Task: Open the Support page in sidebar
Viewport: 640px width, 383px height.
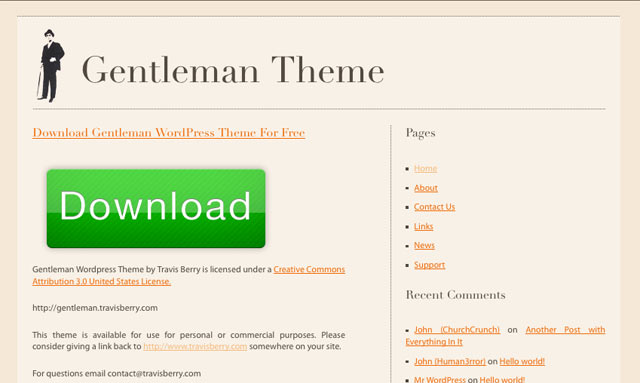Action: (429, 265)
